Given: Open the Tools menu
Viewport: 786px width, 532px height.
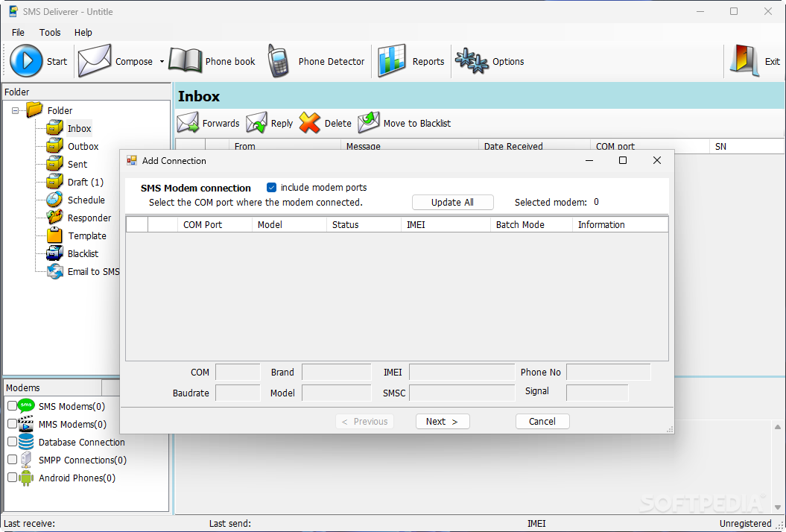Looking at the screenshot, I should (50, 33).
